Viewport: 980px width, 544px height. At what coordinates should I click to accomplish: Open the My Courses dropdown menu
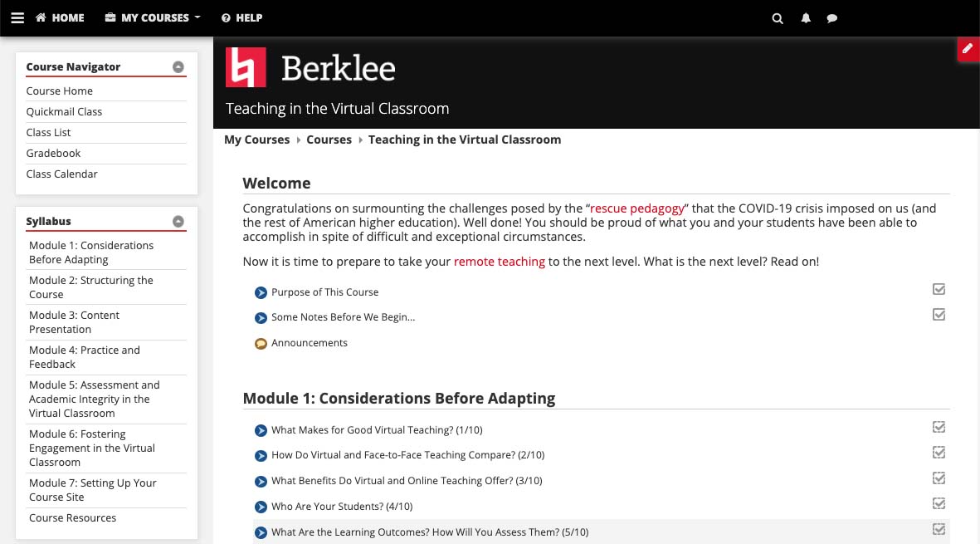(154, 17)
